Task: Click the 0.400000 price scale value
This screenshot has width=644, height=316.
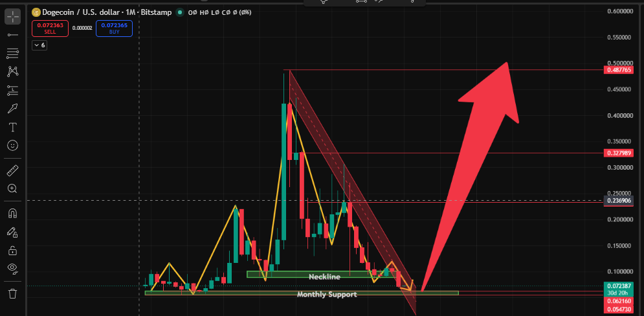Action: (x=619, y=115)
